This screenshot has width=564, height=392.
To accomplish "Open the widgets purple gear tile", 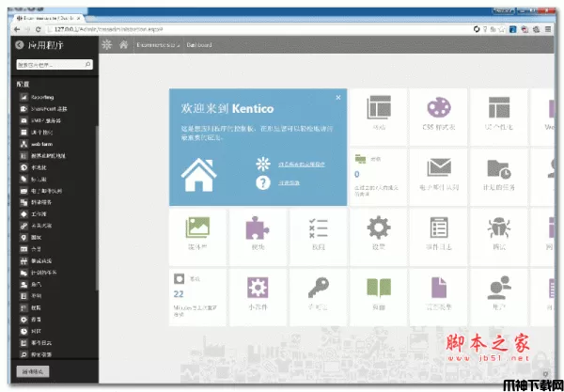I will [258, 297].
